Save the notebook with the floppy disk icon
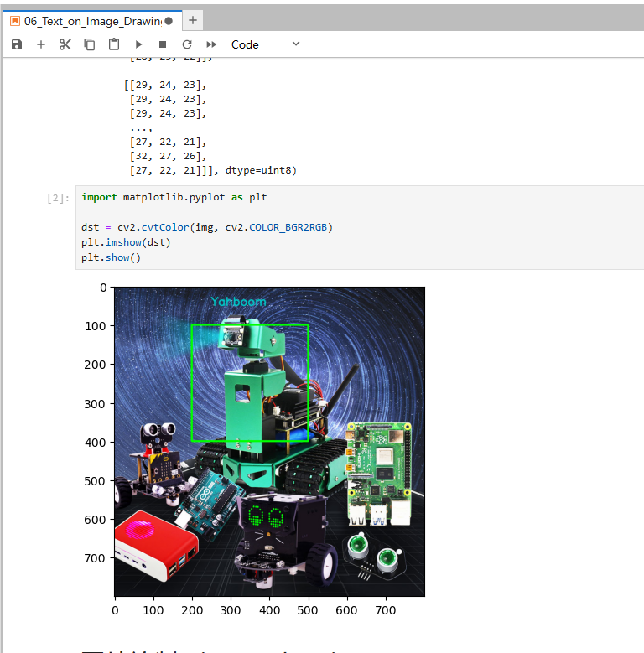This screenshot has width=644, height=653. coord(17,44)
